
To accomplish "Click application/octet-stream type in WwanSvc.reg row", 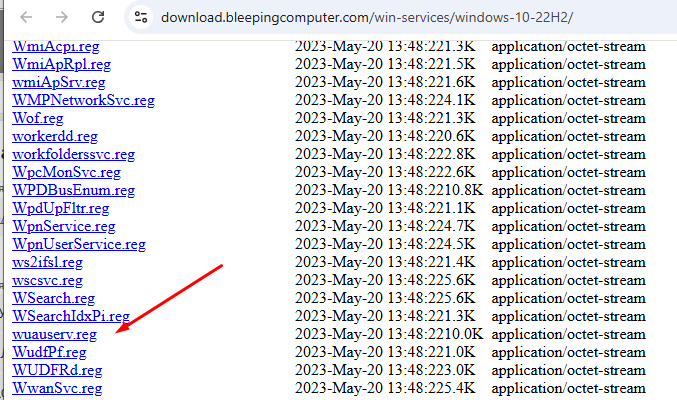I will pyautogui.click(x=568, y=388).
